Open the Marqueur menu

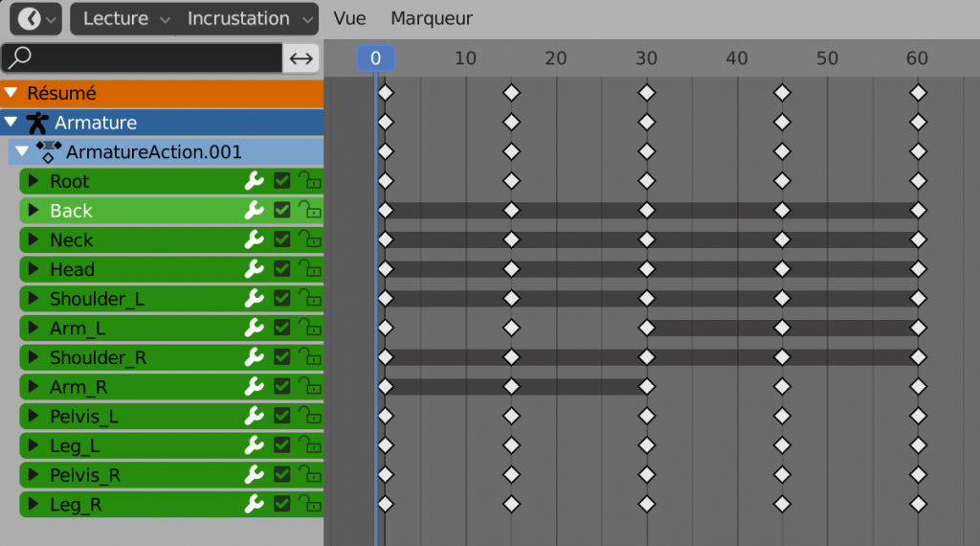pos(432,18)
